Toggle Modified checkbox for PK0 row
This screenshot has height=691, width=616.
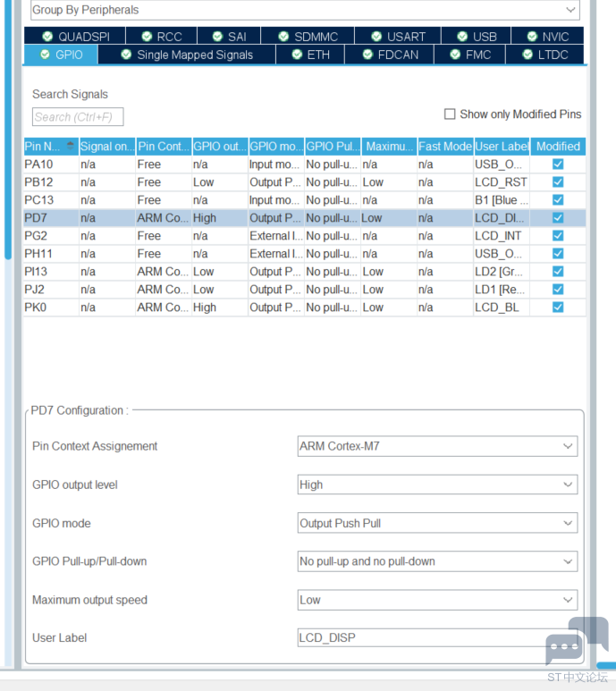pos(558,308)
